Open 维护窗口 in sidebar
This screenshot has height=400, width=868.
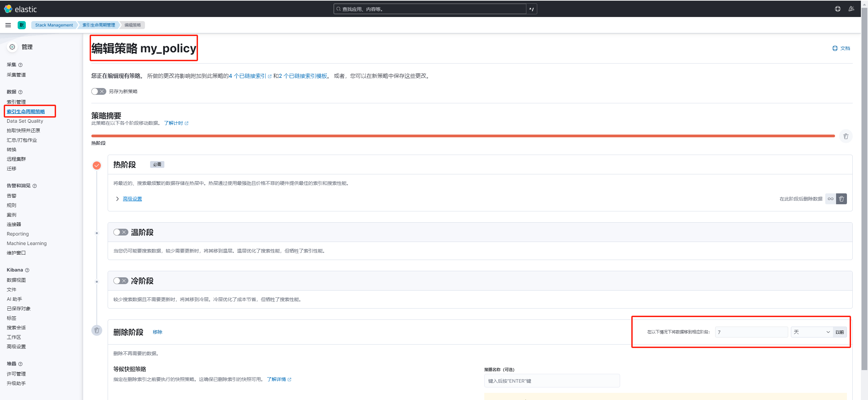pos(16,253)
